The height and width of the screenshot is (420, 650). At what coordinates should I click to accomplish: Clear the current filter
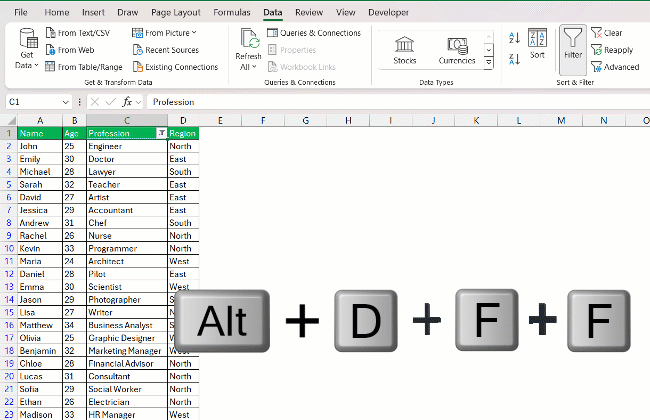point(607,33)
